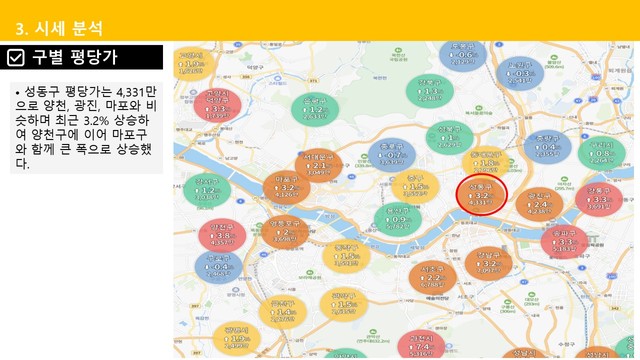Click the 3. 시세 분석 slide heading

point(59,29)
